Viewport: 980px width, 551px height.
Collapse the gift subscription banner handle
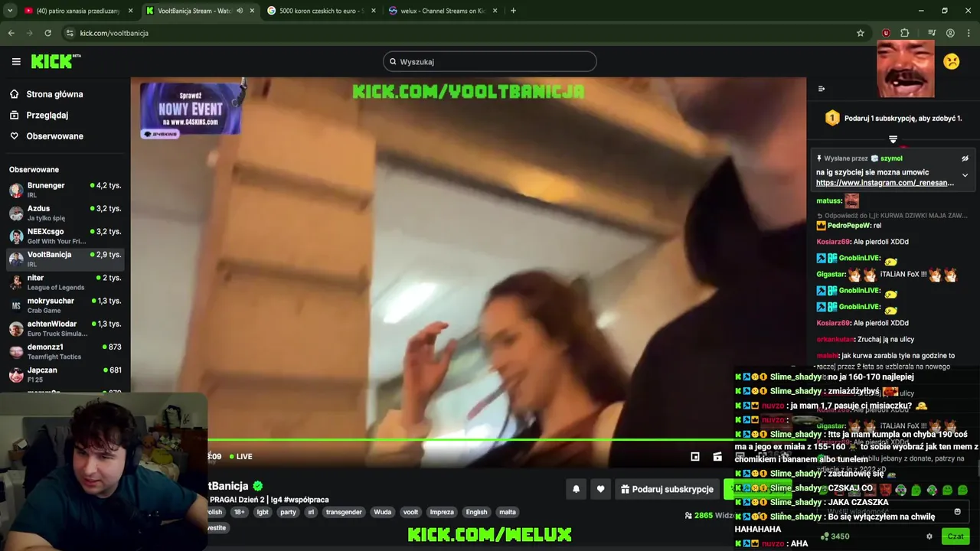point(893,139)
